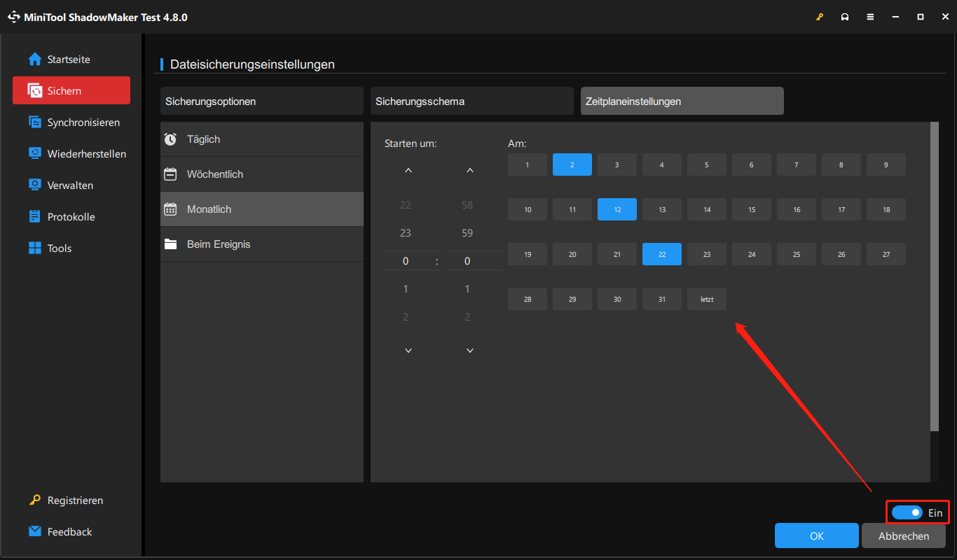Select 'letzt' as the backup day

pyautogui.click(x=706, y=299)
